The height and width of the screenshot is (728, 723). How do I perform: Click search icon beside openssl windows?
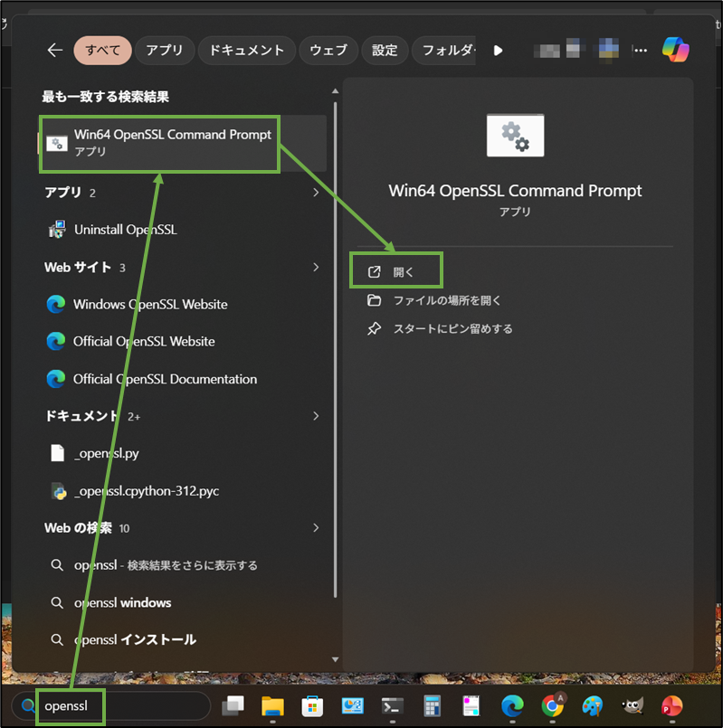click(57, 602)
